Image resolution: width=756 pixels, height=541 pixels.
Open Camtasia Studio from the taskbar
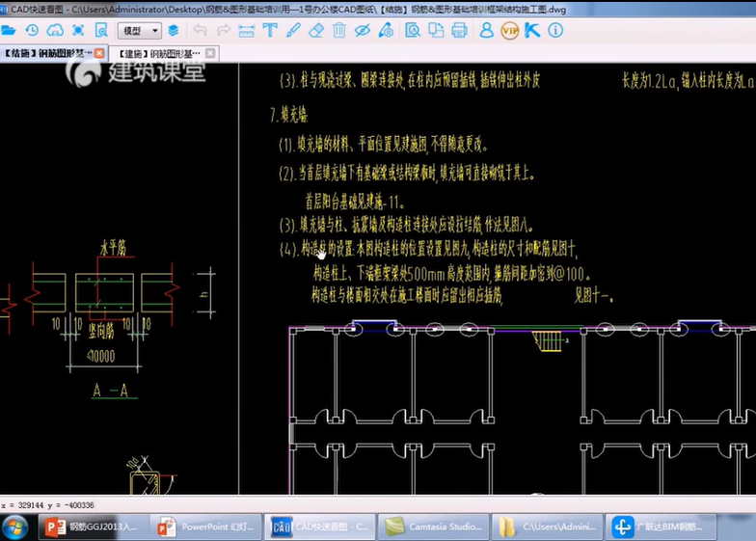pos(432,527)
